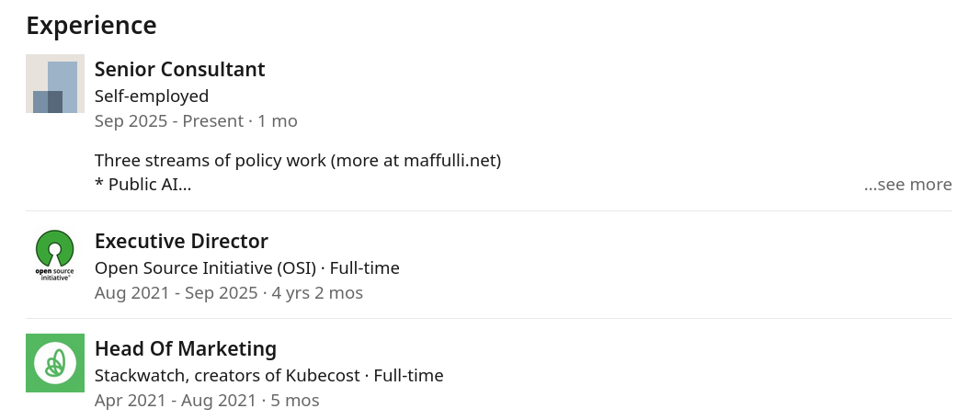Select 'Apr 2021 - Aug 2021 · 5 mos' dates
The width and height of the screenshot is (980, 420).
click(207, 401)
